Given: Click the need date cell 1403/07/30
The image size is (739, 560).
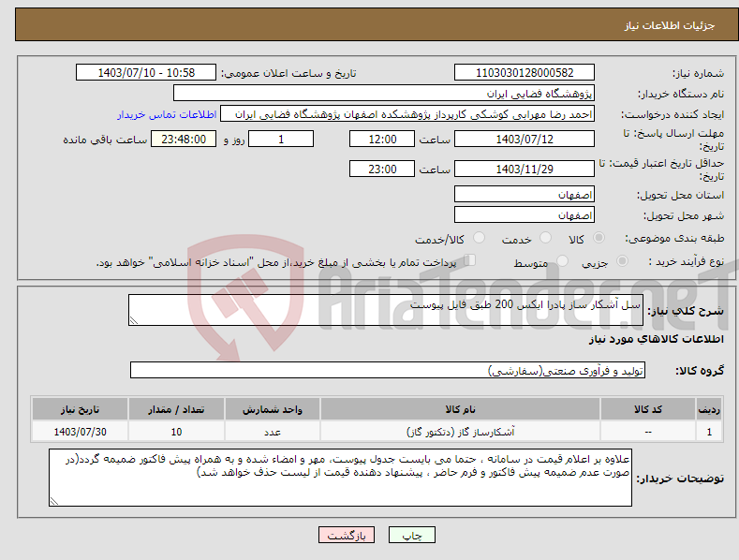Looking at the screenshot, I should (80, 432).
